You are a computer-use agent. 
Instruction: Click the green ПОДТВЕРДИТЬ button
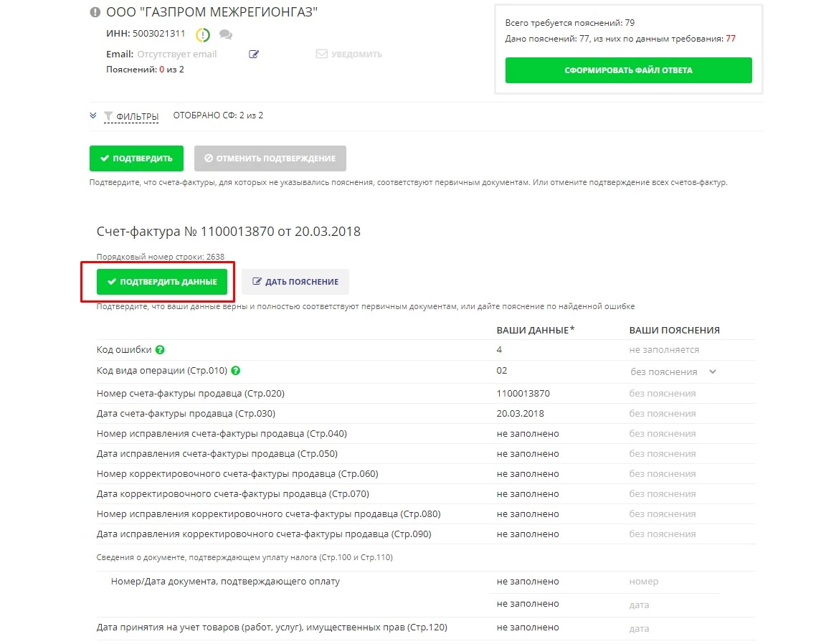point(136,158)
